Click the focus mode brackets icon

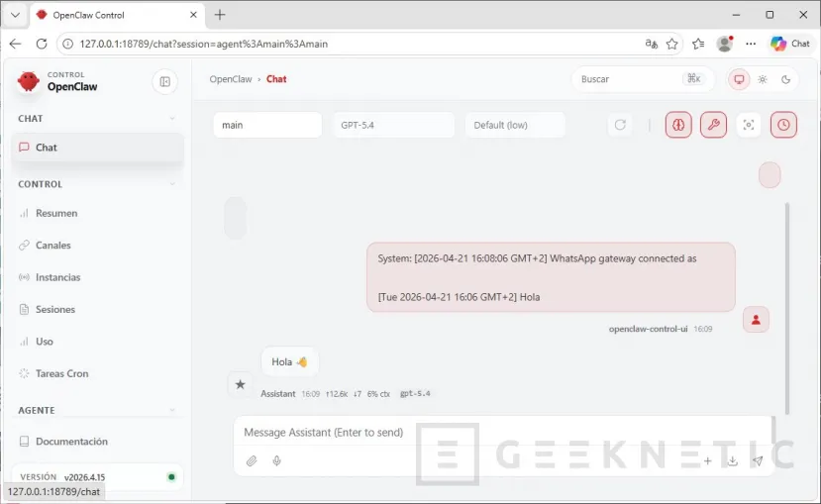point(749,125)
